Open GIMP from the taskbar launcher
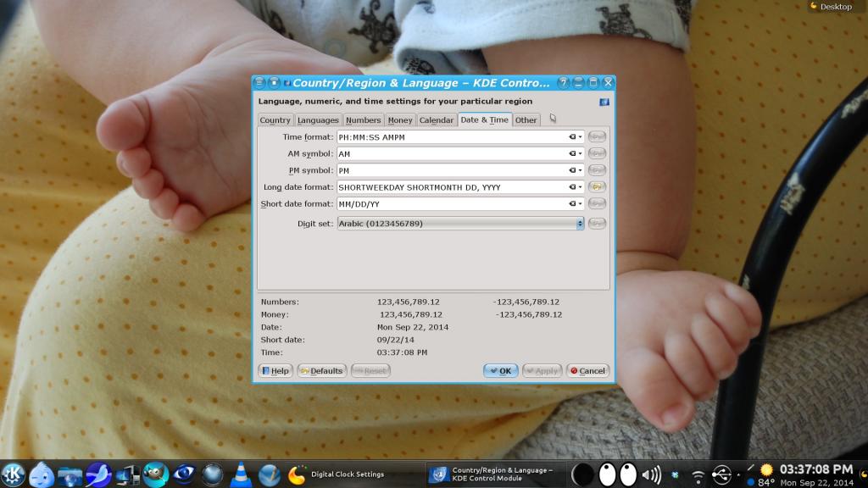Viewport: 868px width, 488px height. [155, 474]
